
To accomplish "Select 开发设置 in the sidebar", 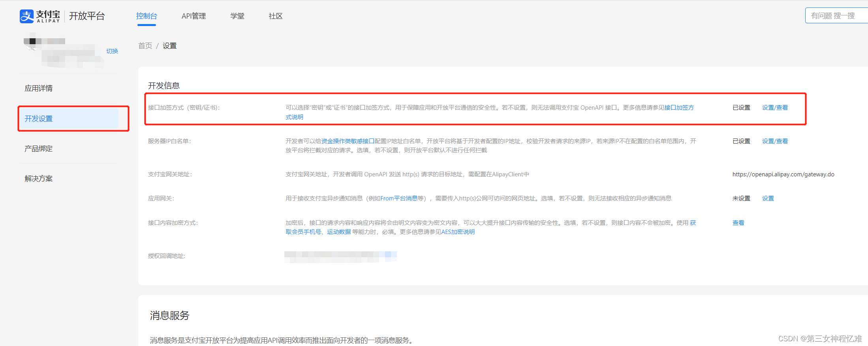I will [68, 118].
